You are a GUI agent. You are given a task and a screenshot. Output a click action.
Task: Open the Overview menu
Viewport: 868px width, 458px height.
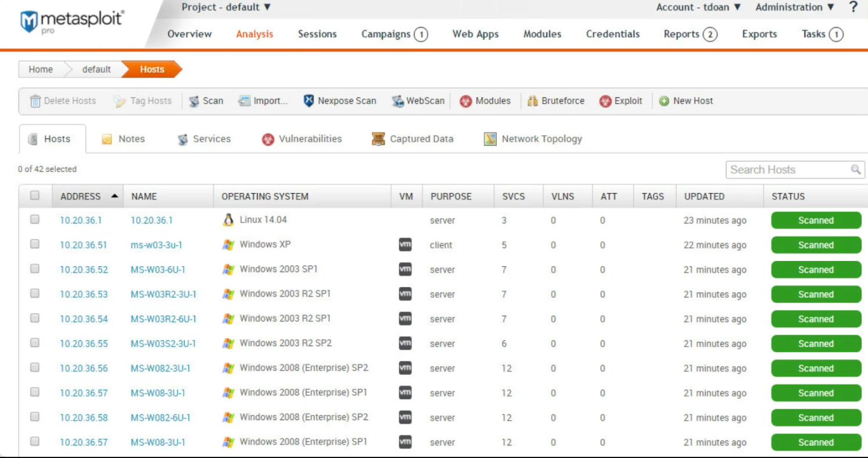(189, 34)
